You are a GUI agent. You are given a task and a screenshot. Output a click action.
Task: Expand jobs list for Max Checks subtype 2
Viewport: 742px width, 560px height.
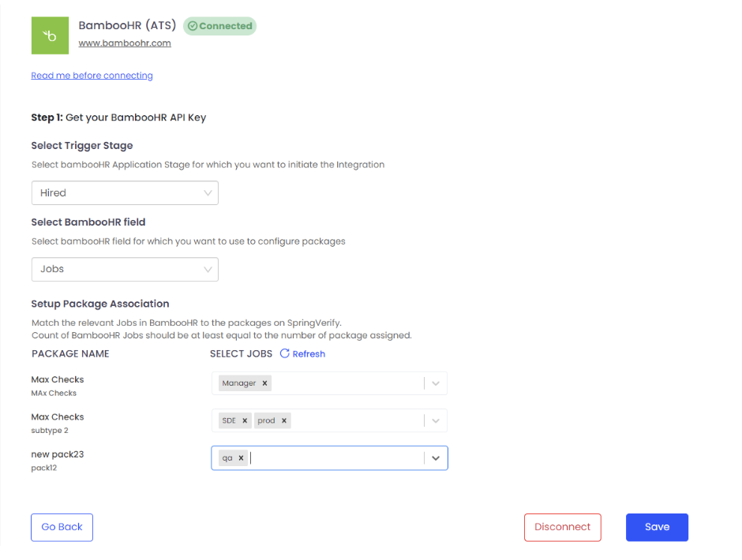(436, 420)
